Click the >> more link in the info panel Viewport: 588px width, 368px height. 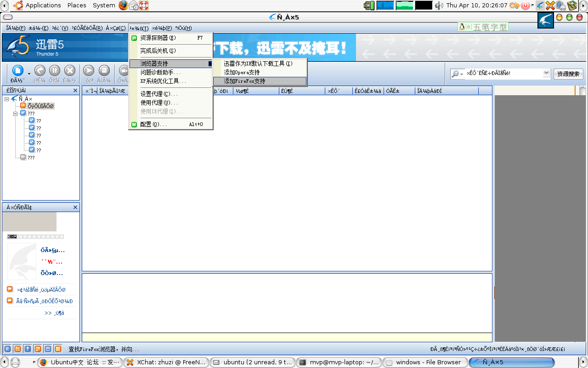point(54,313)
